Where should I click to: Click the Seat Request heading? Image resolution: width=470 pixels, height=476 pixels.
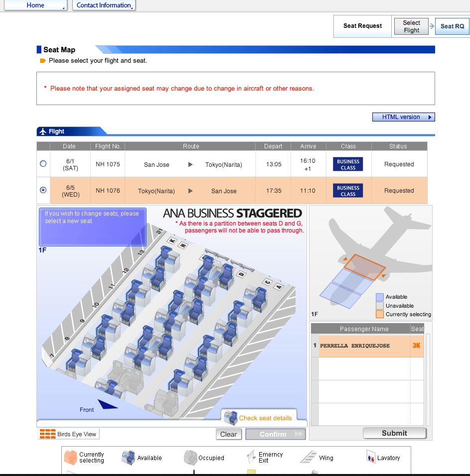pyautogui.click(x=362, y=26)
